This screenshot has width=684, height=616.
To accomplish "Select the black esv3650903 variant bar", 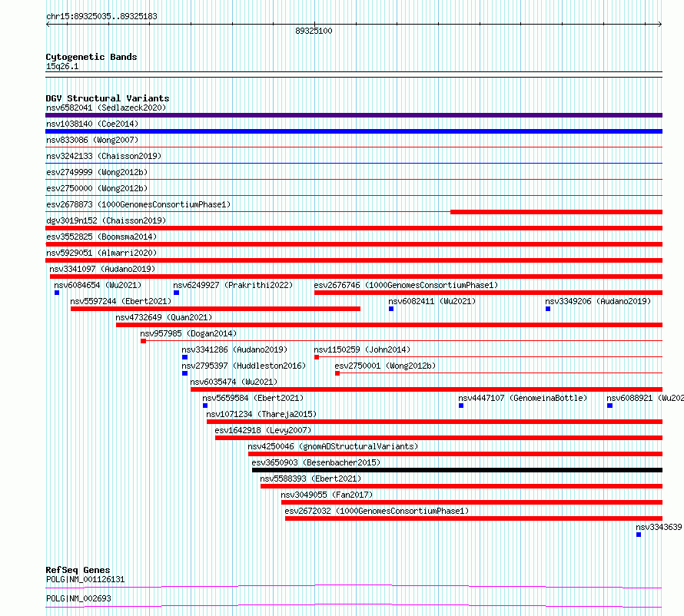I will 457,470.
